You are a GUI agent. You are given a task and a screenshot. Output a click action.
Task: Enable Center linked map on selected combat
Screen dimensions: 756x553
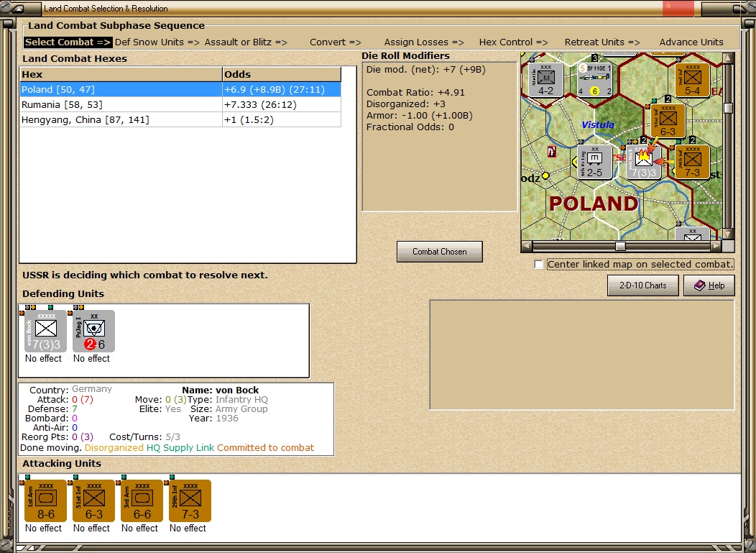[x=538, y=265]
